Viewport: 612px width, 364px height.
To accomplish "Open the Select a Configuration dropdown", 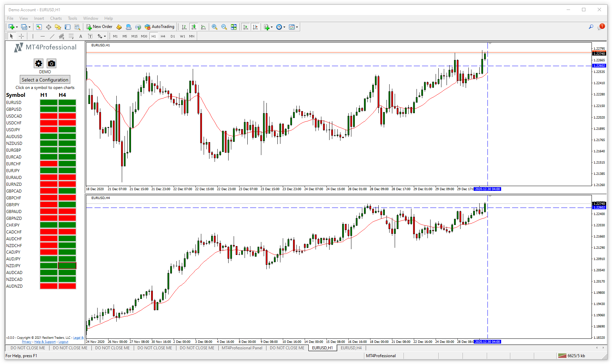I will pyautogui.click(x=45, y=80).
